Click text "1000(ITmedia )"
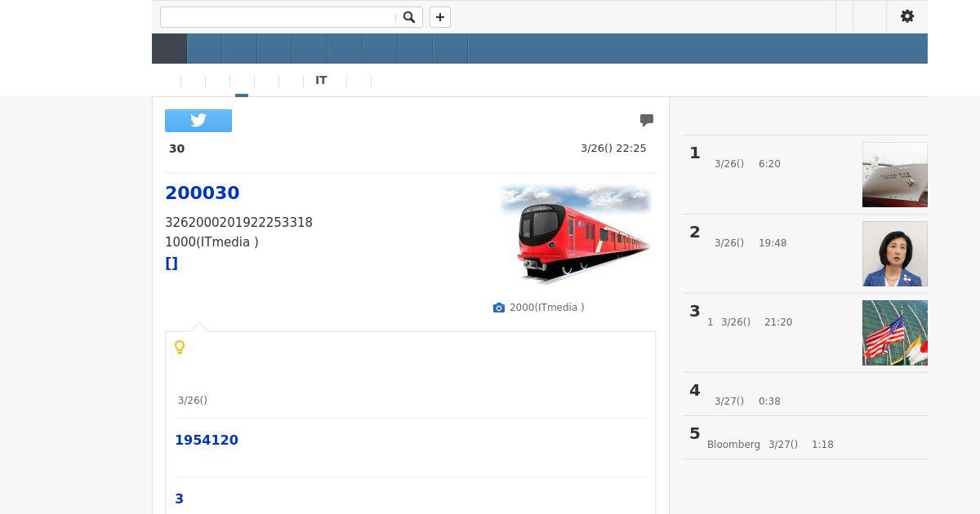 pyautogui.click(x=212, y=242)
